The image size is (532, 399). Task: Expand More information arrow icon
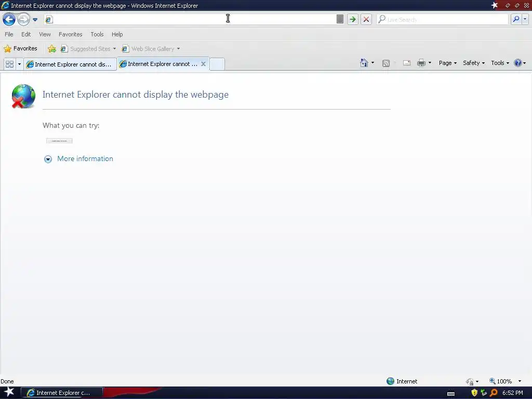point(48,159)
